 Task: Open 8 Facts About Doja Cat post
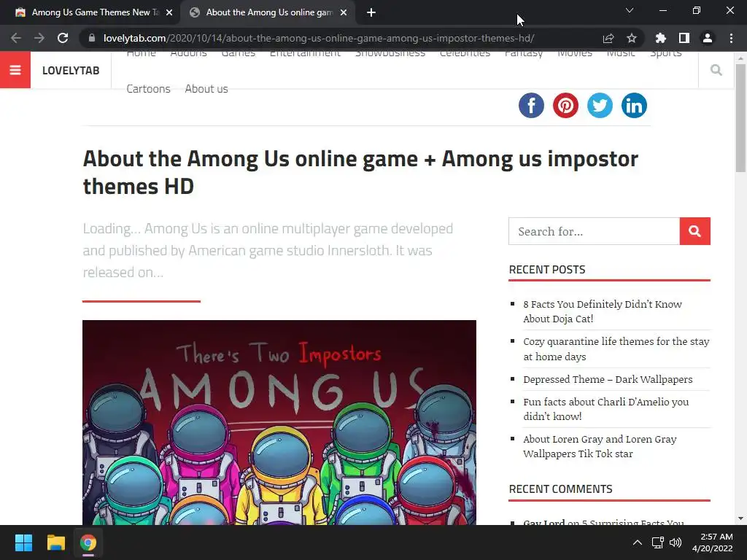602,311
